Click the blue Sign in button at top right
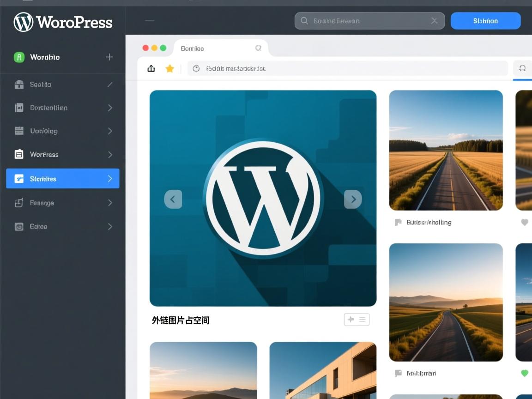 (x=485, y=21)
